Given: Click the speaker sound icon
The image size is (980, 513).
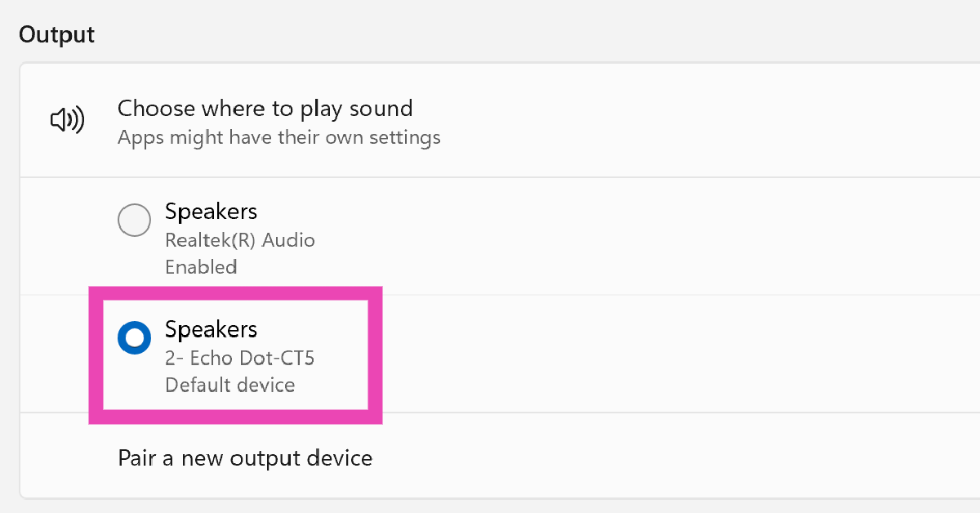Looking at the screenshot, I should pos(67,121).
